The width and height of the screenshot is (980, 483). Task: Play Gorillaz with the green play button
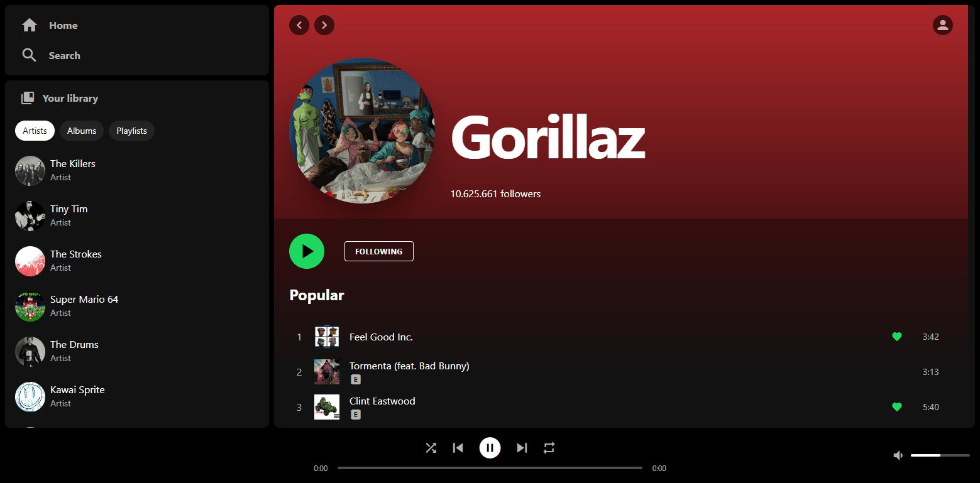pyautogui.click(x=307, y=251)
